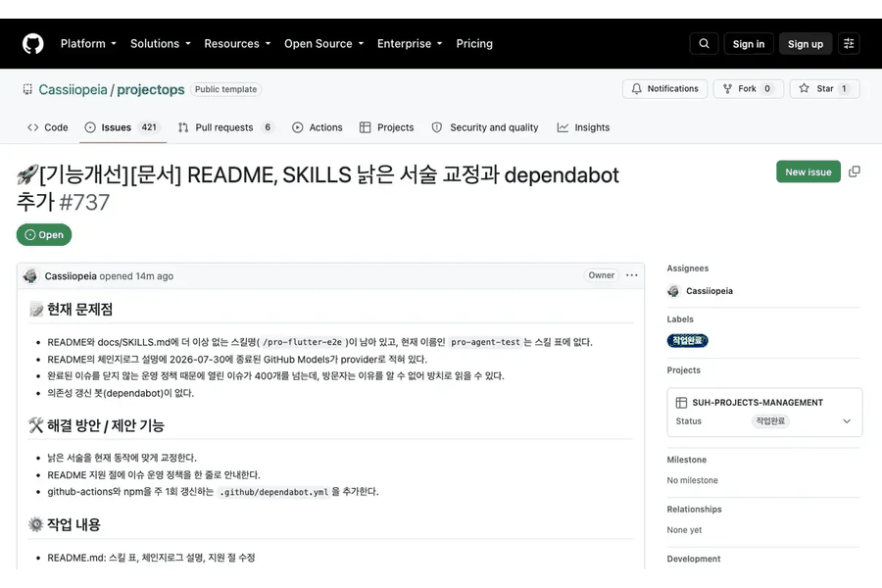Expand the project Status chevron
The height and width of the screenshot is (588, 882).
coord(847,420)
